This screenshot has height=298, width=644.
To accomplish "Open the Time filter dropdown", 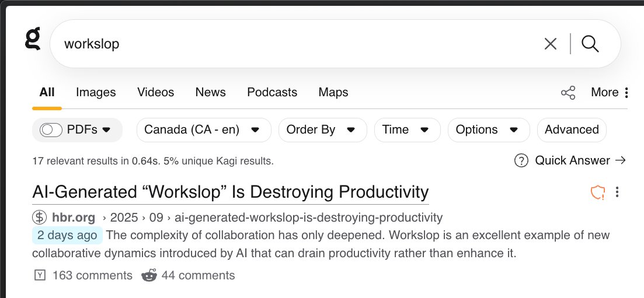I will tap(407, 129).
